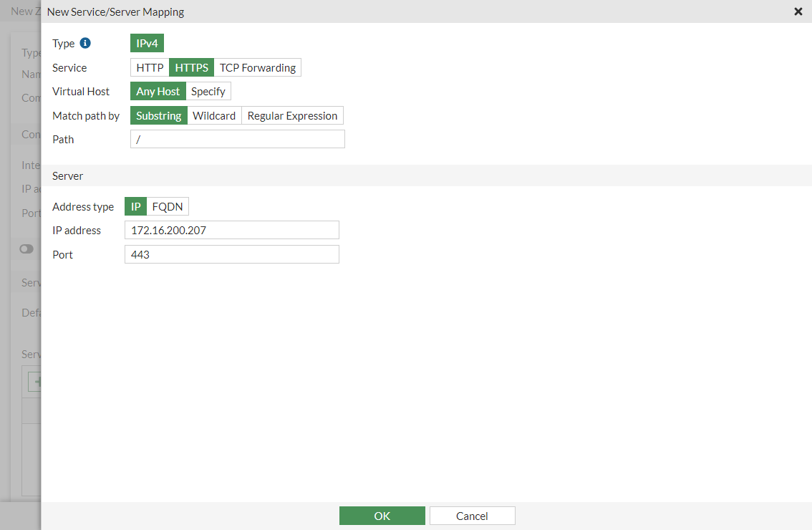Select HTTPS as the service
The image size is (812, 530).
coord(191,67)
